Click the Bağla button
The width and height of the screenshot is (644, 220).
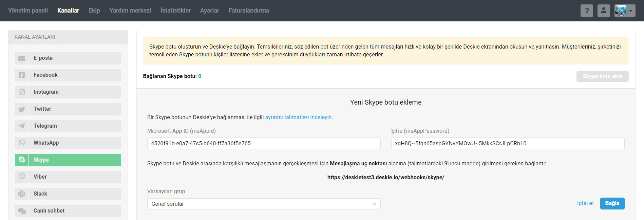point(612,203)
